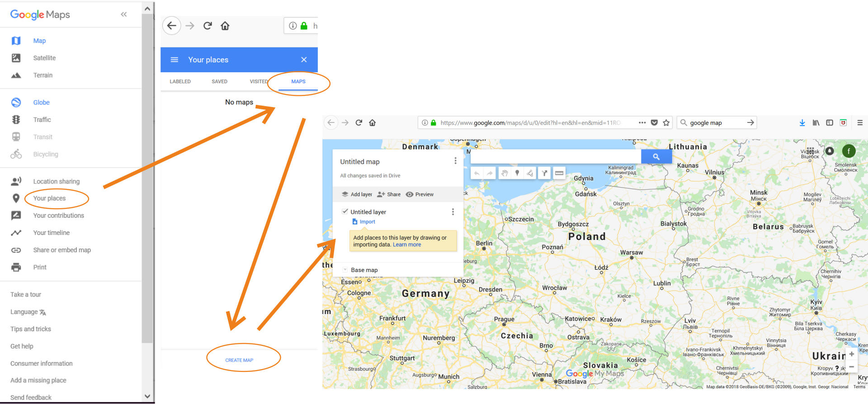868x404 pixels.
Task: Select the hand pan tool
Action: pyautogui.click(x=505, y=173)
